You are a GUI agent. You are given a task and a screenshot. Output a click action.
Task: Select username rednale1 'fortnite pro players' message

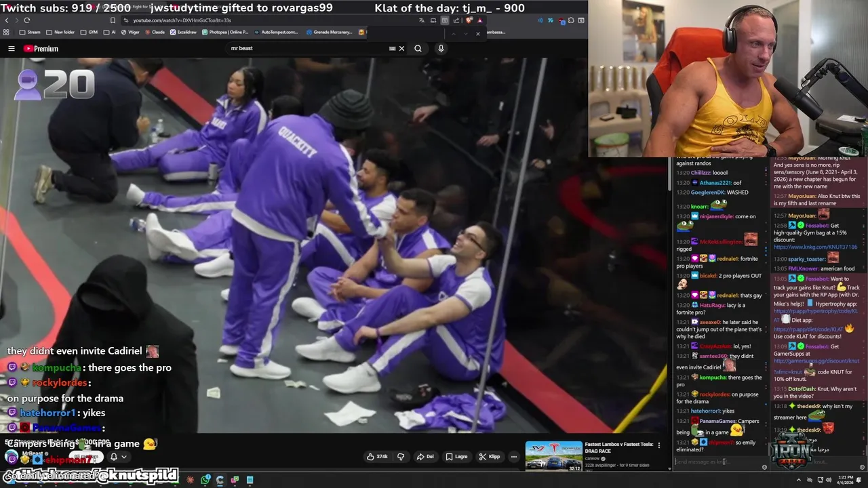point(728,258)
